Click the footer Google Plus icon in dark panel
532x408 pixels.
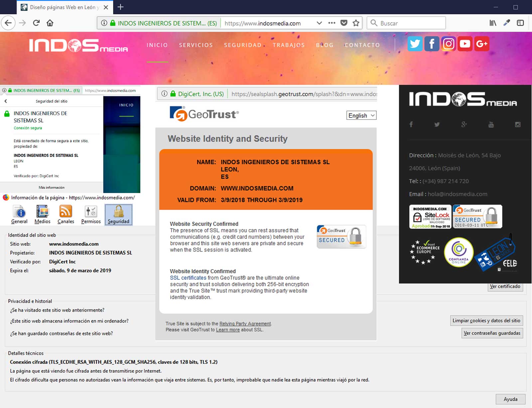(464, 124)
